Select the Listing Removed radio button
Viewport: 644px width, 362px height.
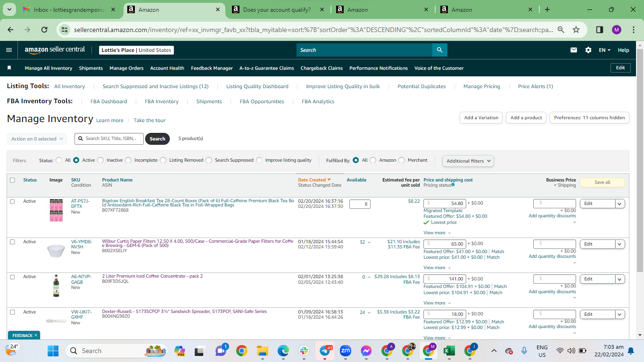[x=163, y=160]
